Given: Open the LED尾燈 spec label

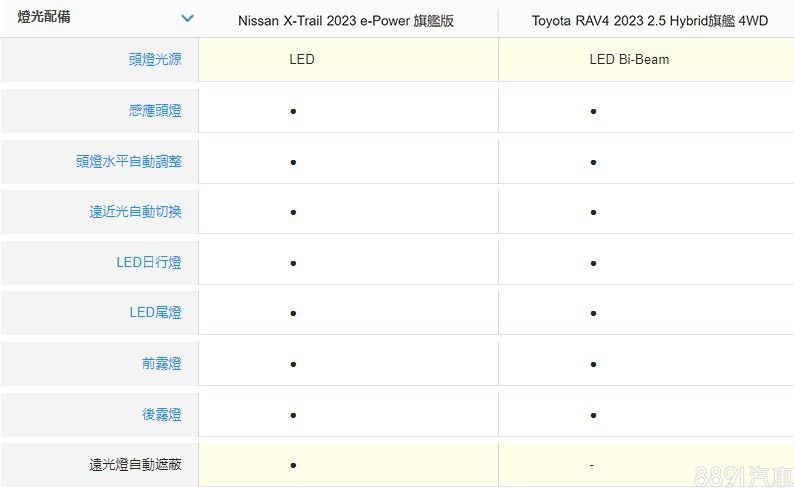Looking at the screenshot, I should (x=155, y=313).
